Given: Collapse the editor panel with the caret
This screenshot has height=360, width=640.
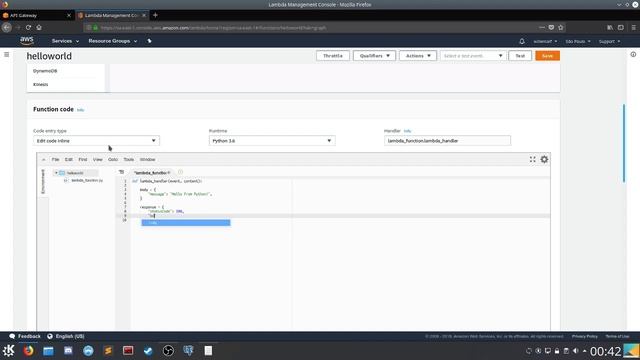Looking at the screenshot, I should (44, 160).
